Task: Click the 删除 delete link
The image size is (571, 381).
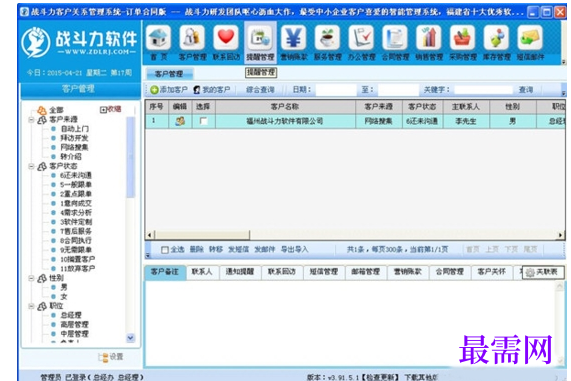Action: 197,250
